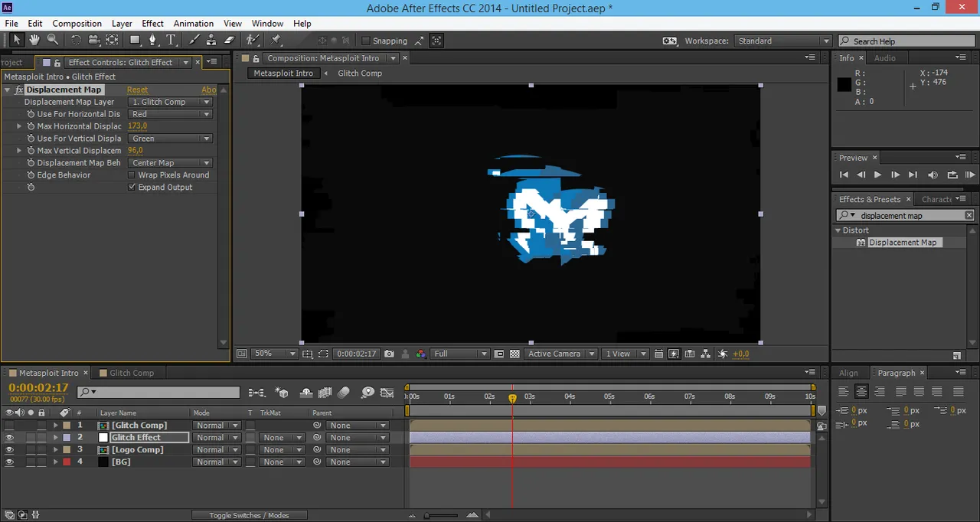The height and width of the screenshot is (522, 980).
Task: Open Displacement Map Layer dropdown
Action: coord(170,102)
